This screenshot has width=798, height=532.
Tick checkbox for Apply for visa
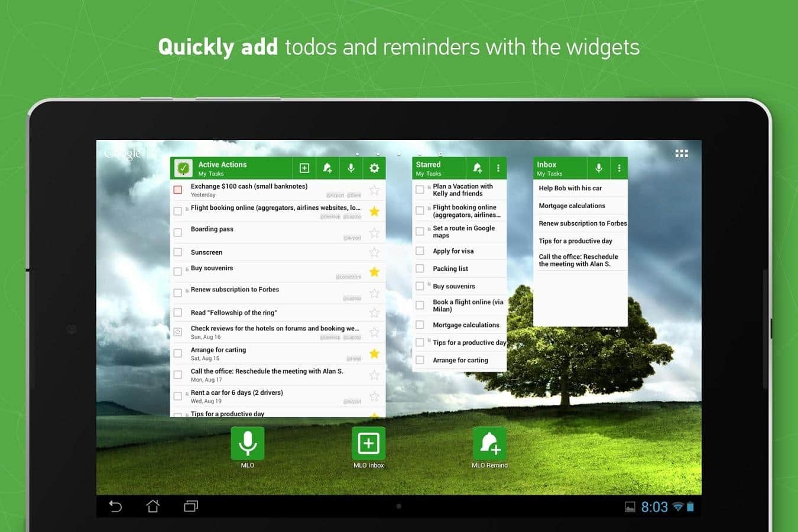(420, 251)
